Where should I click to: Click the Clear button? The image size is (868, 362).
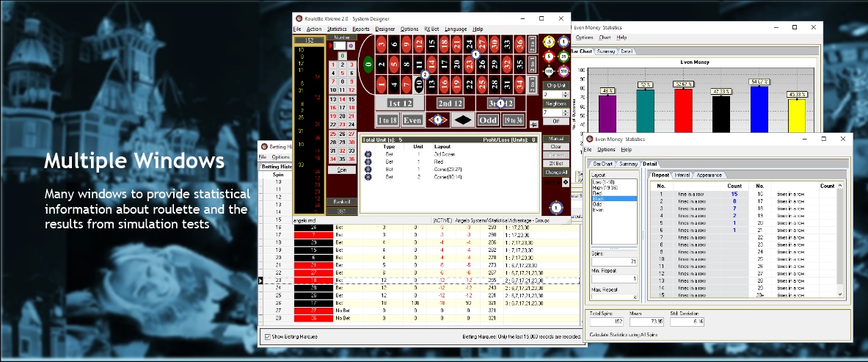(x=555, y=147)
